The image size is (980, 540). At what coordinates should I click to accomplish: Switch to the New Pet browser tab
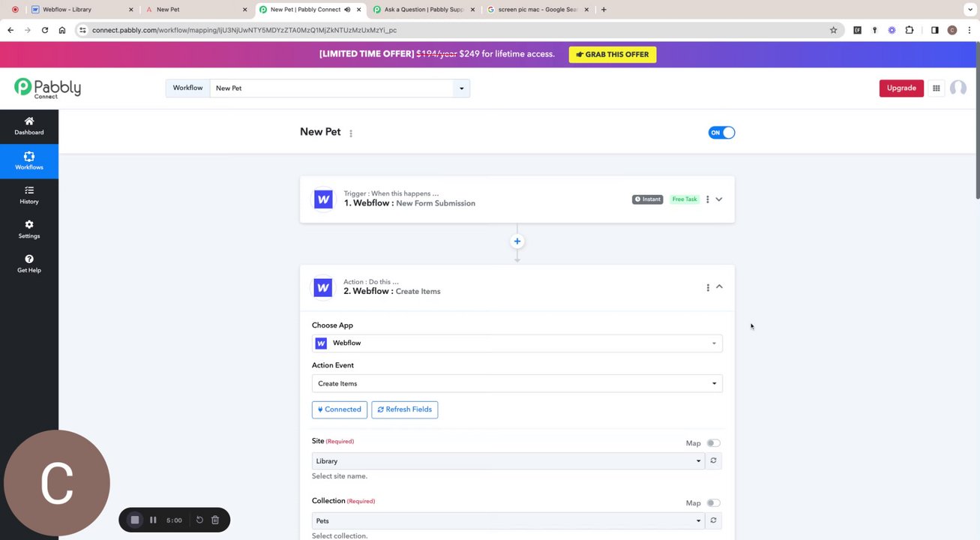[195, 10]
